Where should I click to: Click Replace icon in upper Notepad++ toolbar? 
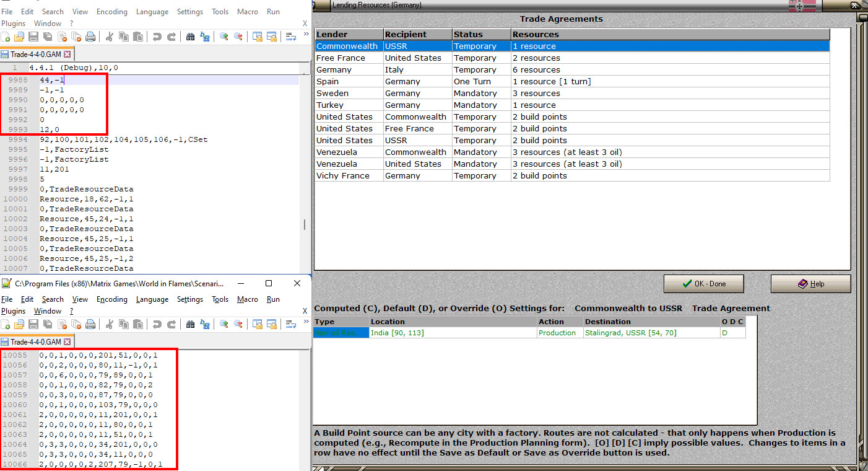[x=205, y=37]
